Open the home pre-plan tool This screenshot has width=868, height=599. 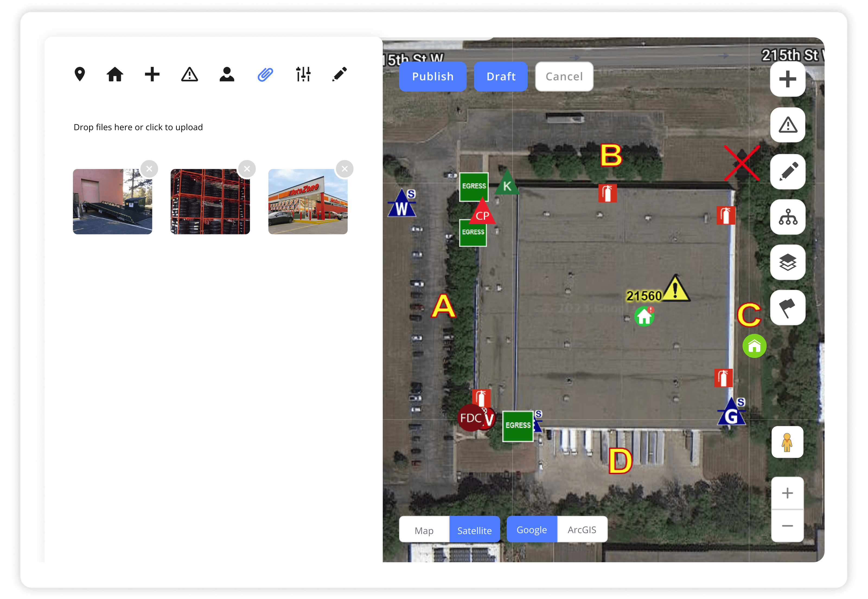[x=114, y=74]
